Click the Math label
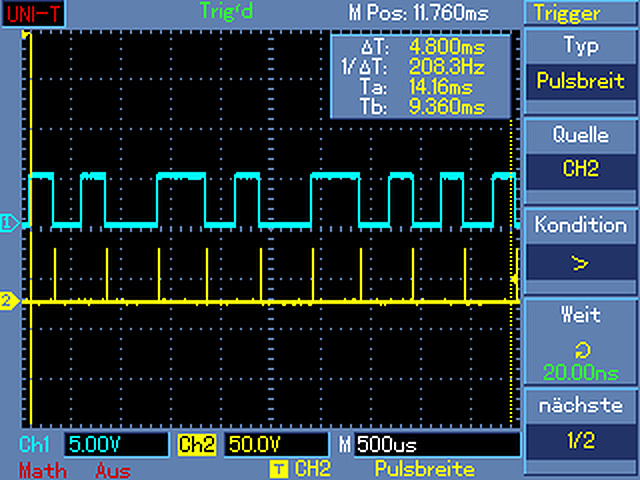 pyautogui.click(x=43, y=471)
